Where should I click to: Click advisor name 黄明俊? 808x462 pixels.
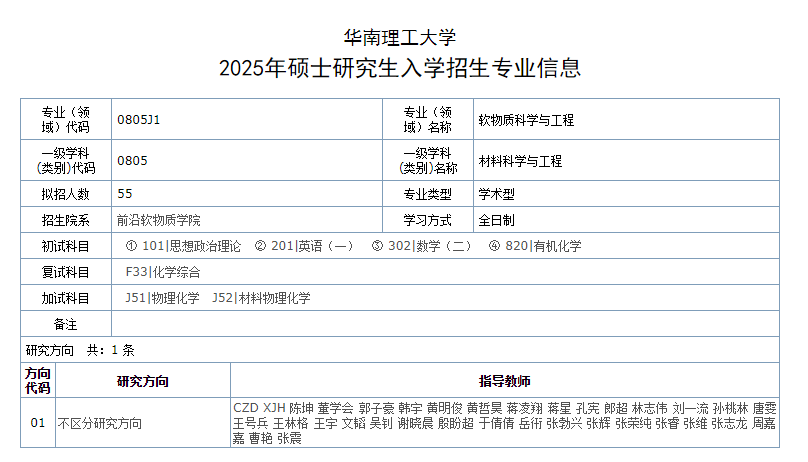click(x=445, y=408)
